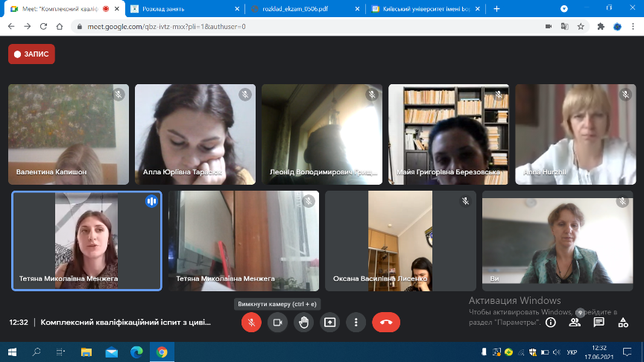Bookmark this page with the star icon
644x362 pixels.
click(x=582, y=26)
